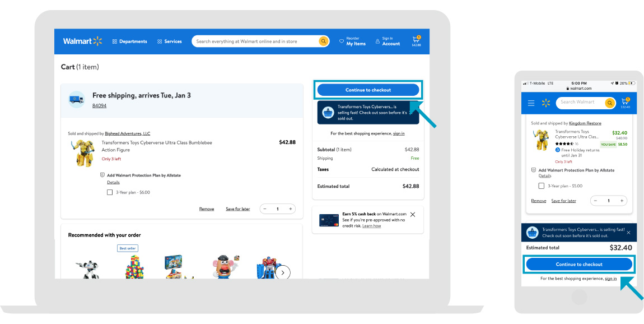Open building blocks best seller item
This screenshot has height=324, width=644.
click(x=134, y=267)
